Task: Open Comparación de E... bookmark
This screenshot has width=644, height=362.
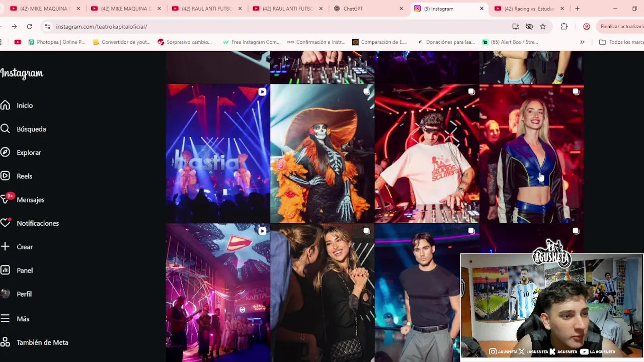Action: [380, 42]
